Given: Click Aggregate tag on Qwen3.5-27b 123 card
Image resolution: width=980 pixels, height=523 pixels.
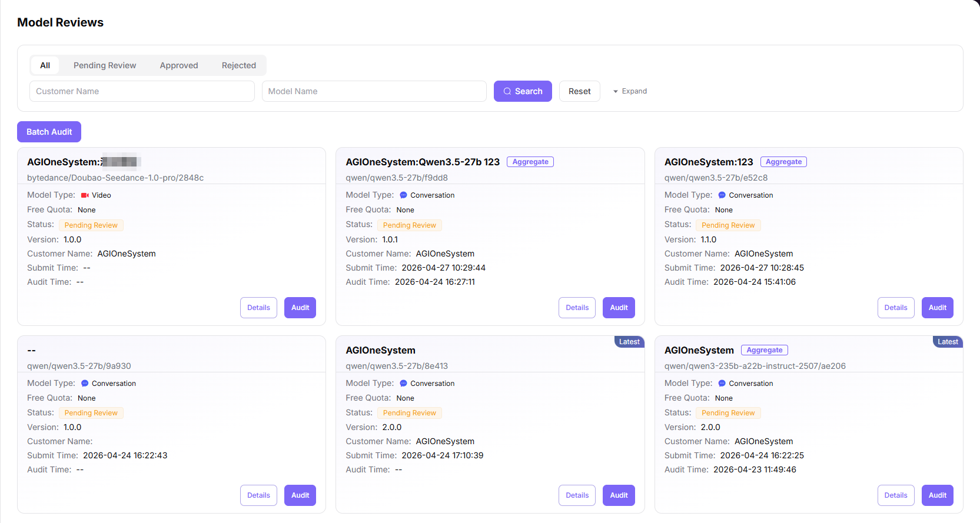Looking at the screenshot, I should coord(530,162).
